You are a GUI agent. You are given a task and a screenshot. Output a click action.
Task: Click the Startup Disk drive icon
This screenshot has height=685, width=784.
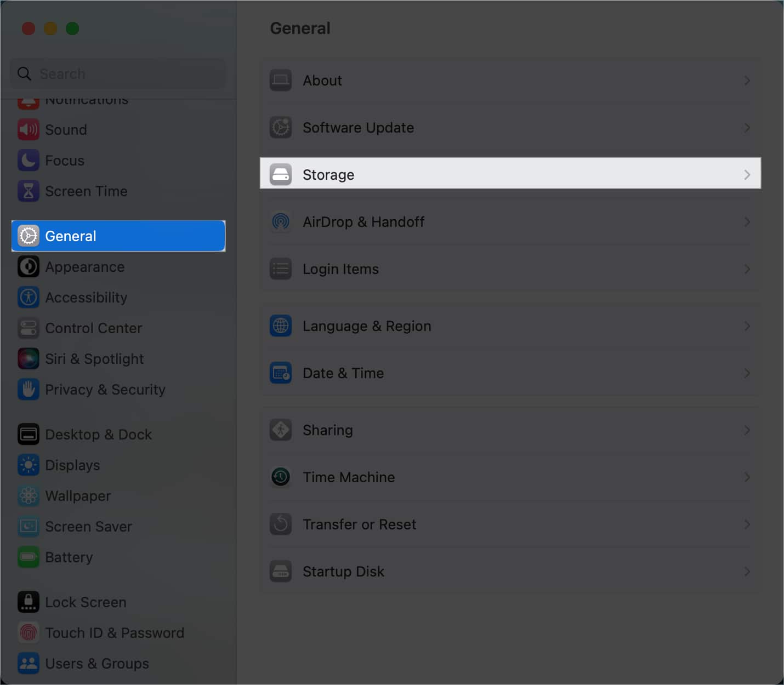(281, 572)
